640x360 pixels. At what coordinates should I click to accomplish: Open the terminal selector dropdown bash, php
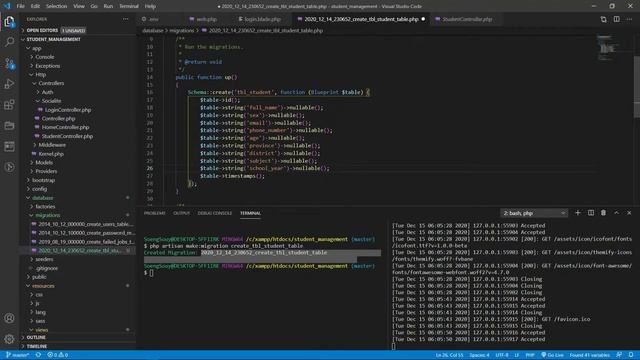534,213
